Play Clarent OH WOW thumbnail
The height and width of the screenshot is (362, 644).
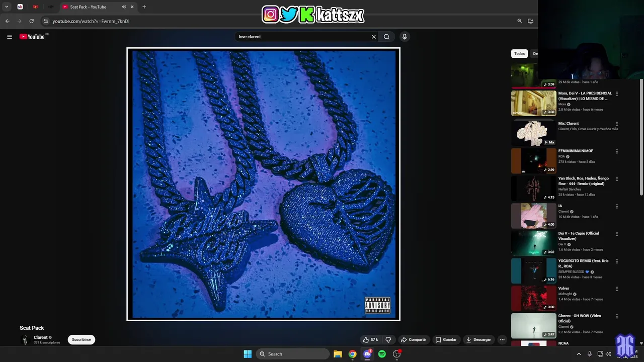click(534, 326)
